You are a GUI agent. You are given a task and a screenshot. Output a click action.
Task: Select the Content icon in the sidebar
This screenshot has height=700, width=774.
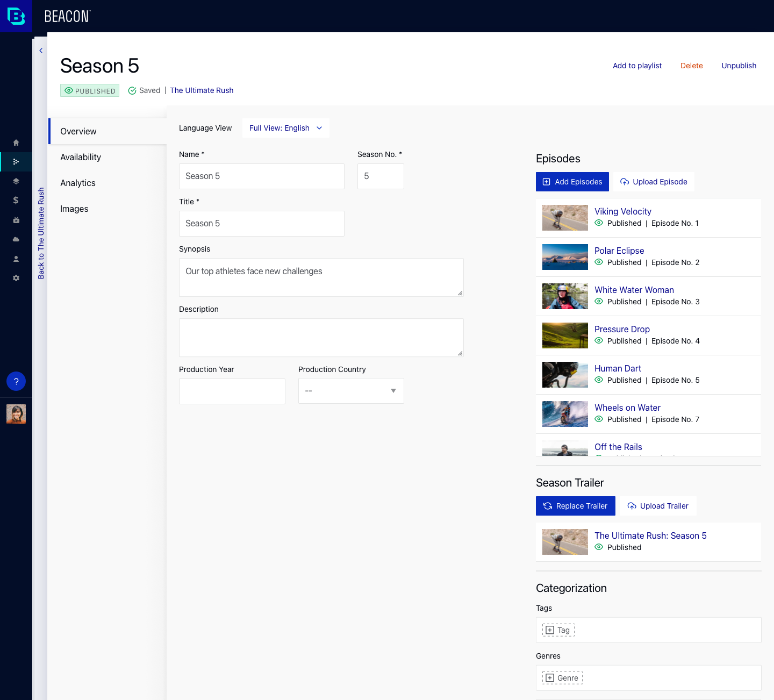click(16, 162)
